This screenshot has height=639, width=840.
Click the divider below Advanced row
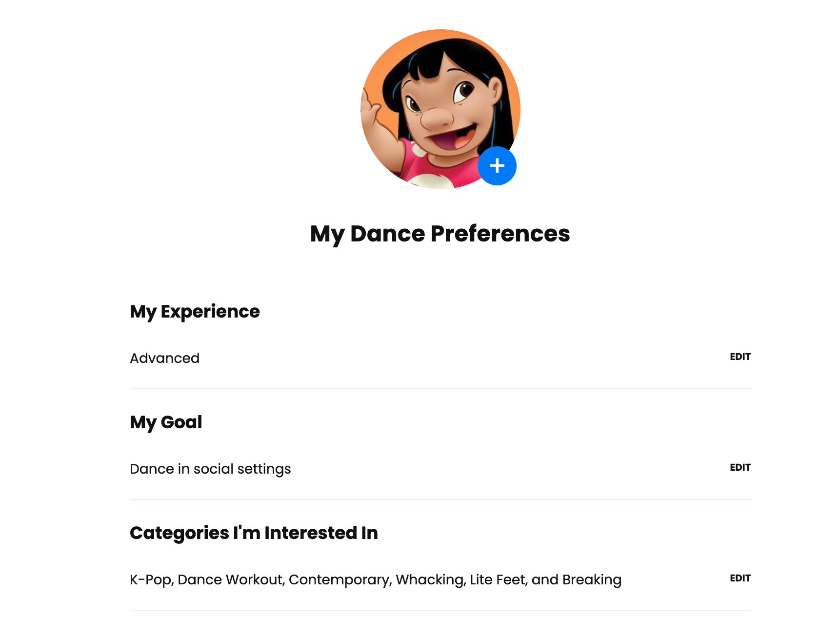440,389
